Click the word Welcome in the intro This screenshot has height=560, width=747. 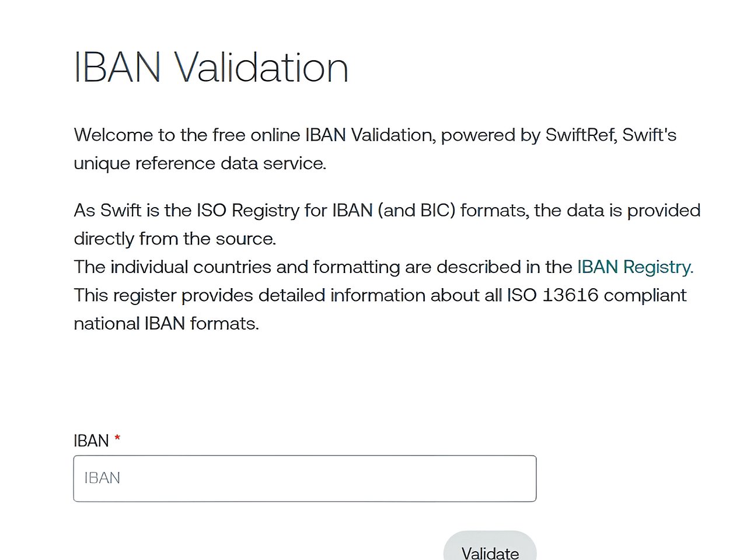coord(113,135)
